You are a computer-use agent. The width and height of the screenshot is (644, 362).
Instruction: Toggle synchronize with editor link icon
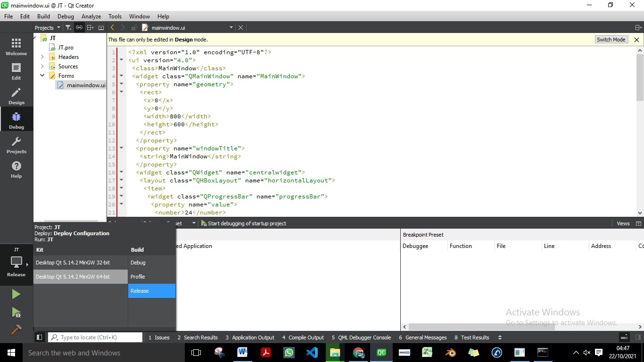click(79, 28)
